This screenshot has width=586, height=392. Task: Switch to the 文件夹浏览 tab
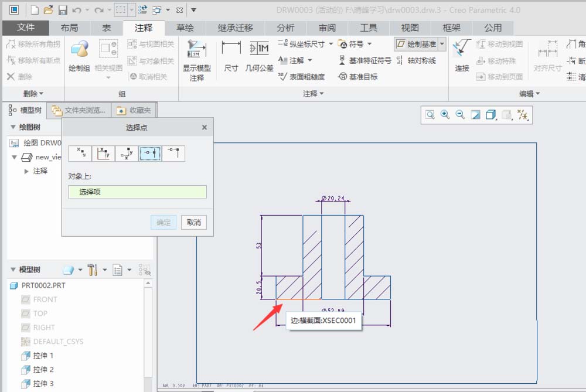coord(79,110)
